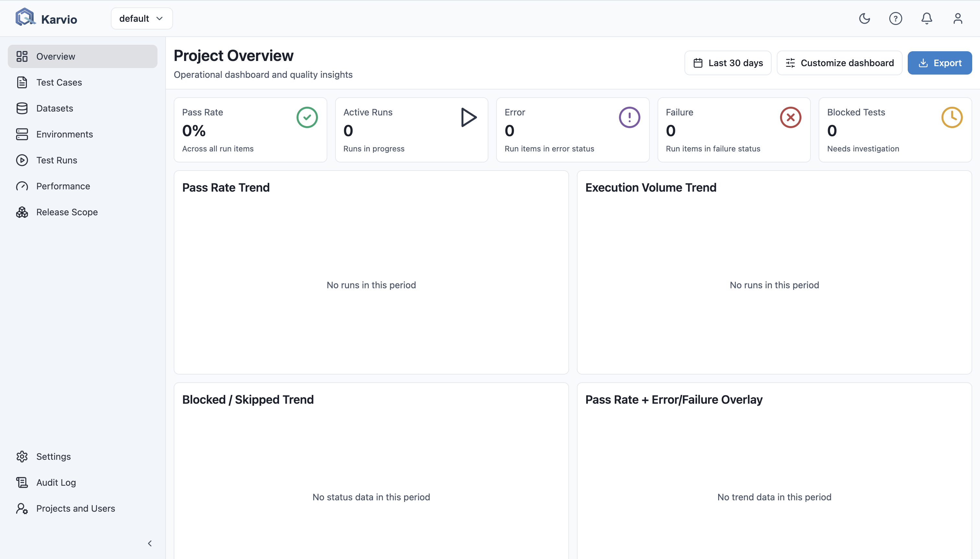Click the Datasets database icon
This screenshot has height=559, width=980.
point(22,108)
